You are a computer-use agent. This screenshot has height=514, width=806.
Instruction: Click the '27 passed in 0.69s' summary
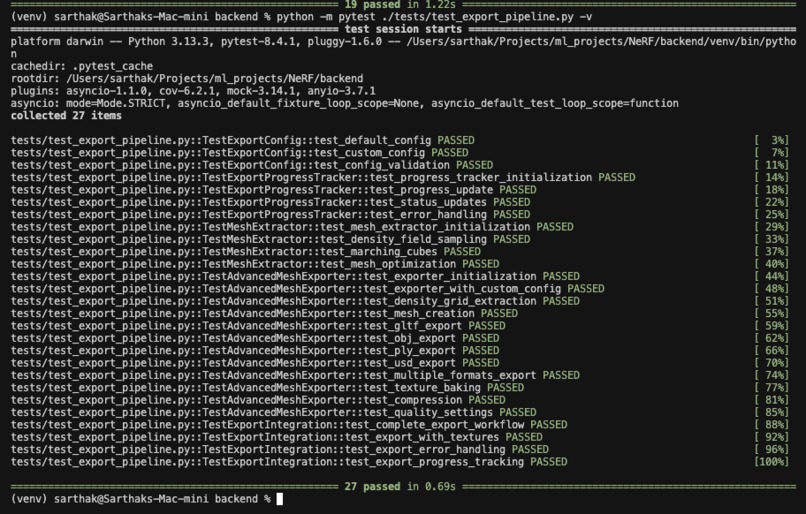(x=400, y=486)
